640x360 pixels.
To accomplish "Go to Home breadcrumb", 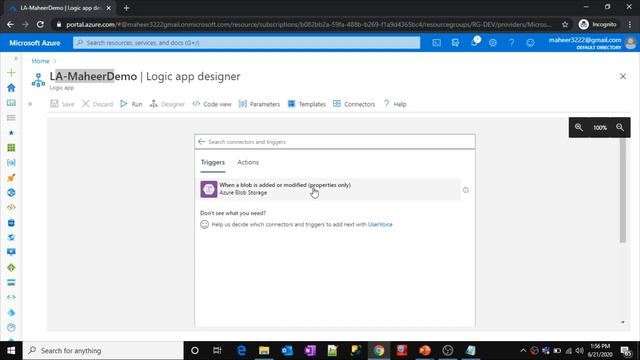I will click(40, 61).
